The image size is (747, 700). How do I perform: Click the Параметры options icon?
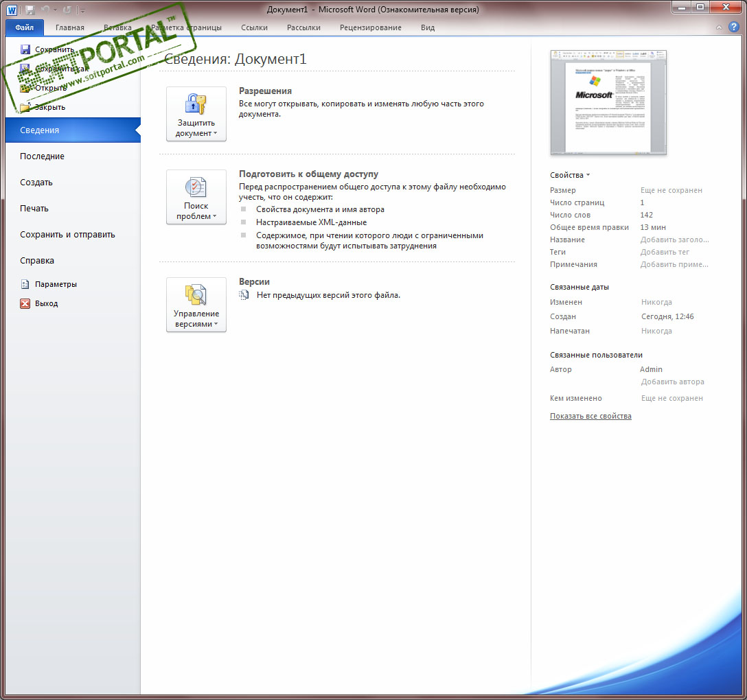pyautogui.click(x=25, y=284)
